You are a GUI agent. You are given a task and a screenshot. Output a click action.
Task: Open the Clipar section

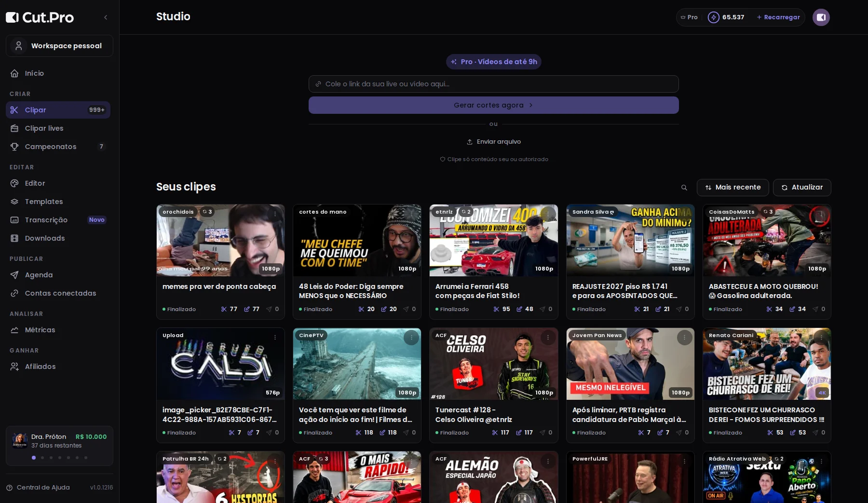point(58,110)
